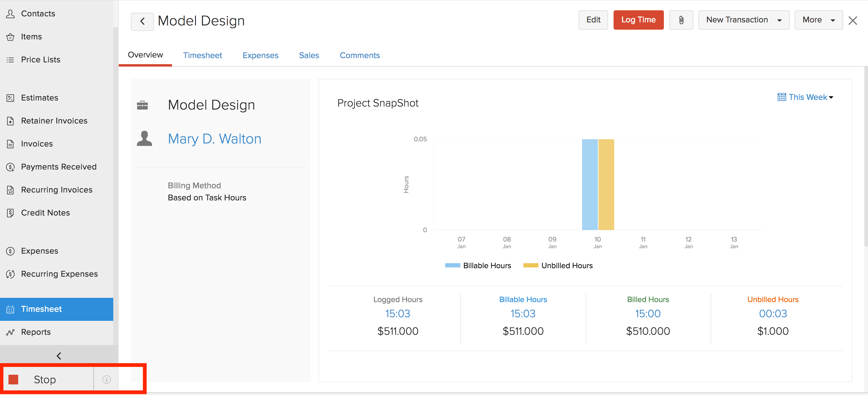Open Recurring Expenses from sidebar
The image size is (868, 395).
59,274
